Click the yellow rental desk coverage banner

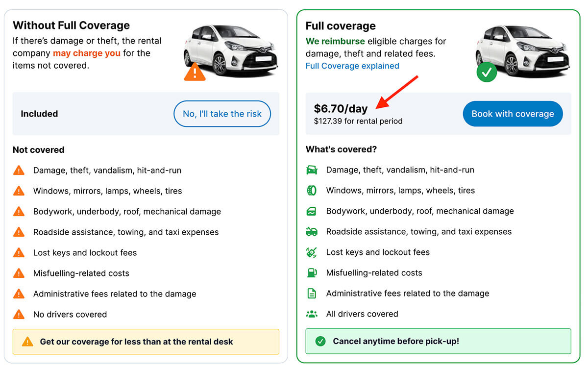point(146,342)
